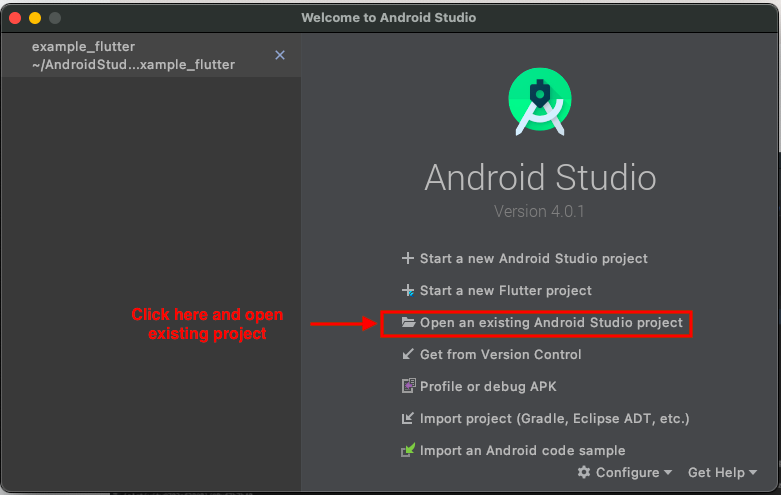This screenshot has height=495, width=781.
Task: Click the Import project Gradle icon
Action: 407,418
